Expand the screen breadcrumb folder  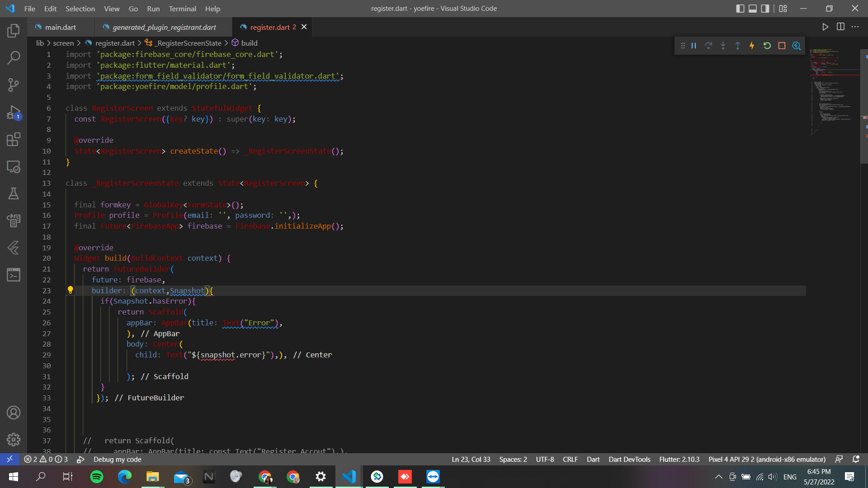(63, 43)
